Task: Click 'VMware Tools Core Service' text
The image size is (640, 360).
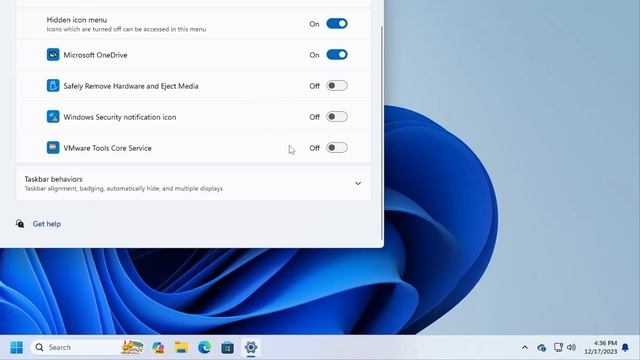Action: [107, 148]
